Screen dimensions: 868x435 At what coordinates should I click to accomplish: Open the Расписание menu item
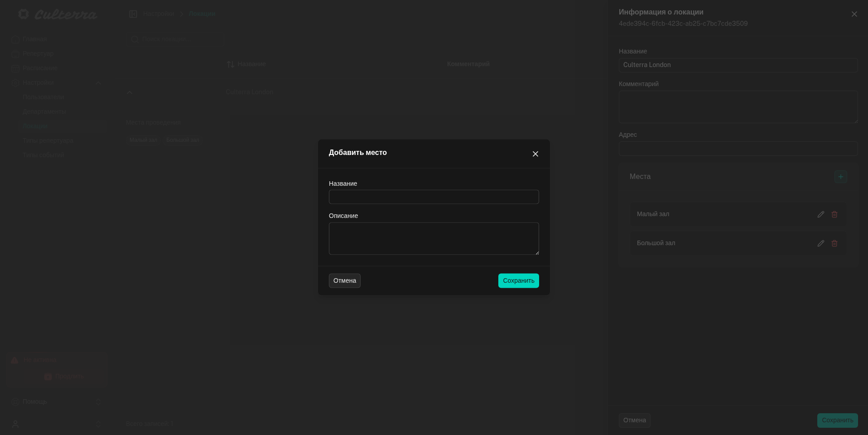[40, 68]
